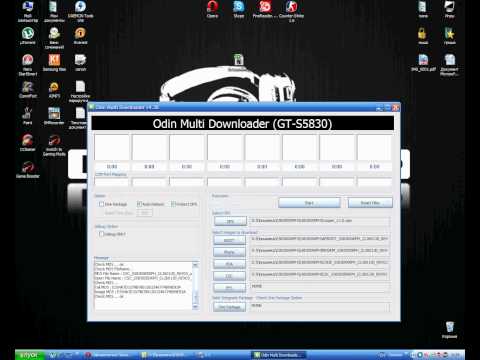Open the red icon next to Skype
Screen dimensions: 480x360
click(x=265, y=9)
